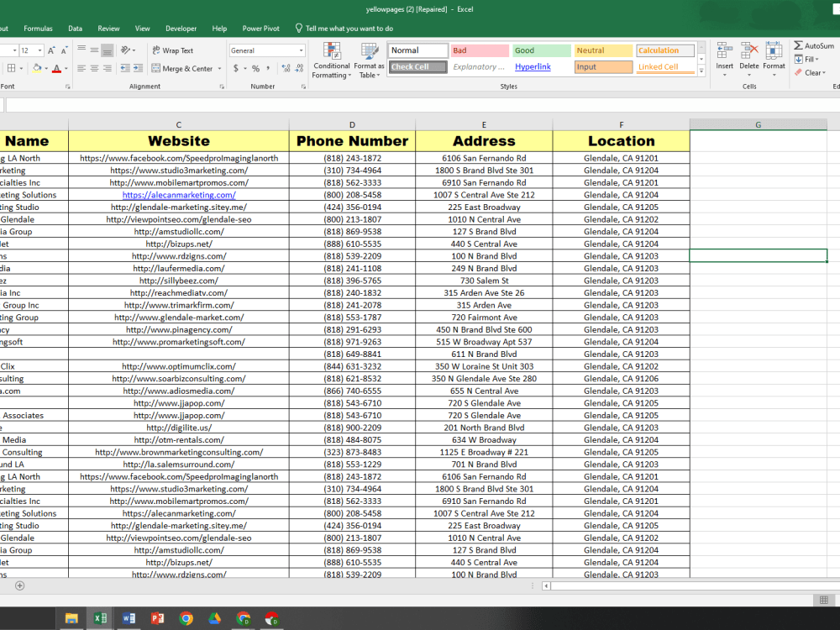Center text horizontally in cell
Screen dimensions: 840x630
94,68
